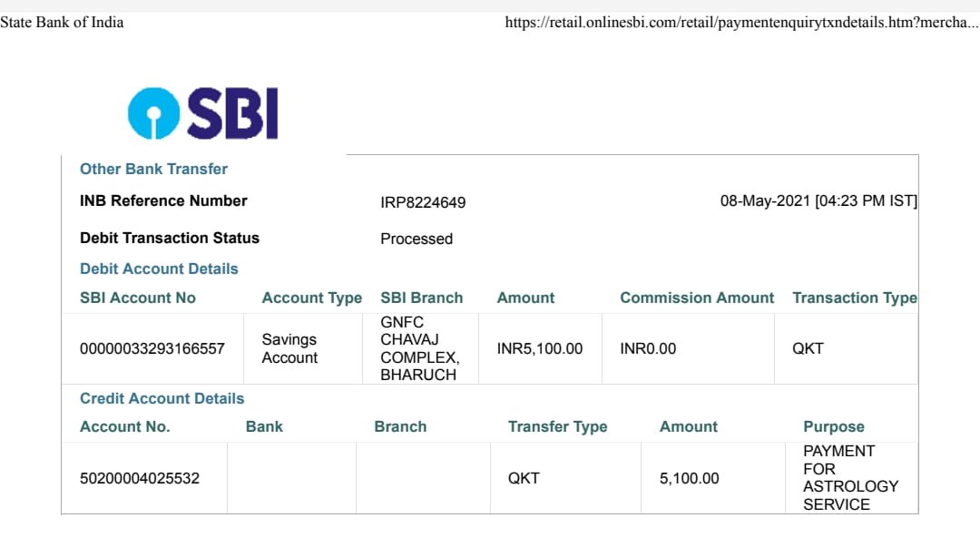
Task: Click the INR0.00 commission amount
Action: pos(648,349)
